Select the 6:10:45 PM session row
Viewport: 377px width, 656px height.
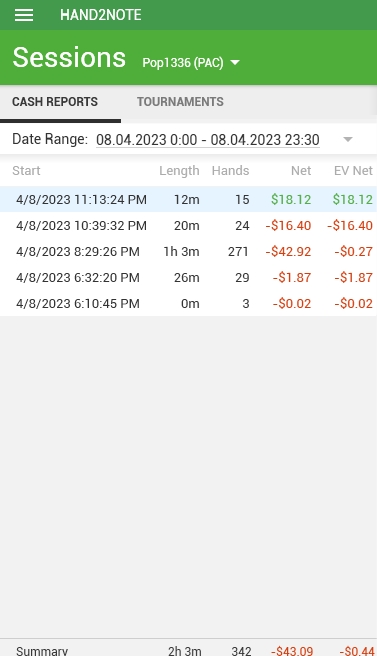[x=188, y=303]
